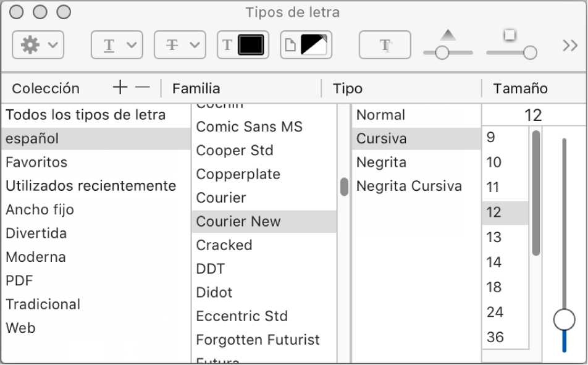
Task: Choose the Didot font family
Action: coord(214,292)
